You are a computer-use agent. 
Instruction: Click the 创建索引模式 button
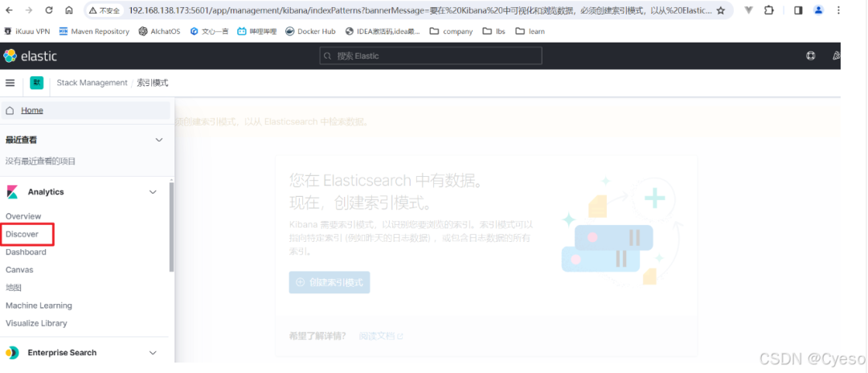click(x=330, y=282)
